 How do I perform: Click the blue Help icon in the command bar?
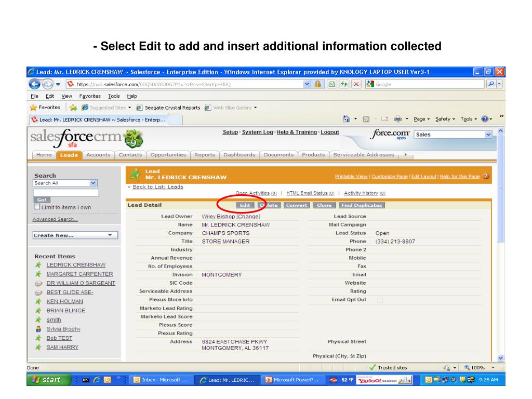click(485, 119)
